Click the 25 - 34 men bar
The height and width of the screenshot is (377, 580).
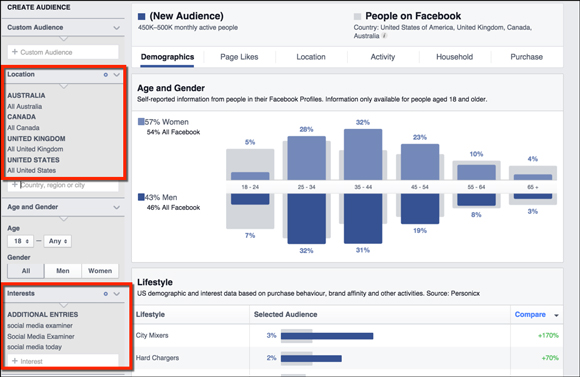(307, 219)
